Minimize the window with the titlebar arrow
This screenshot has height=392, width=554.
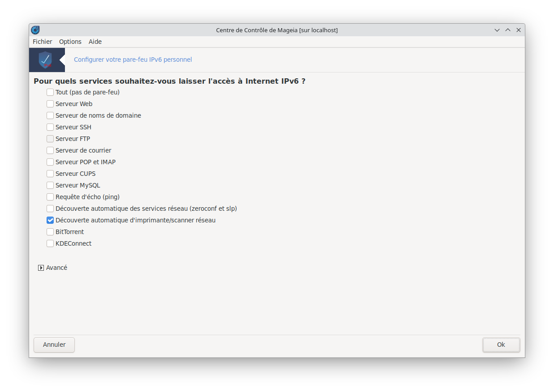(497, 30)
